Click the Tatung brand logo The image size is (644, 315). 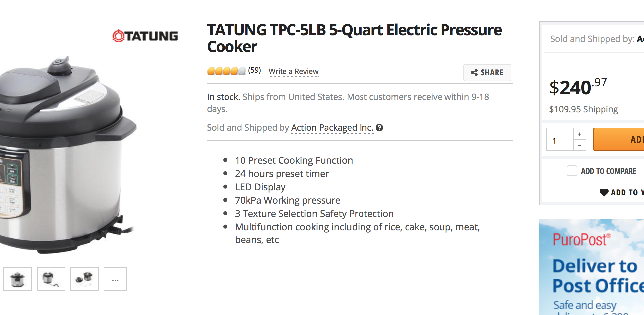(x=145, y=36)
